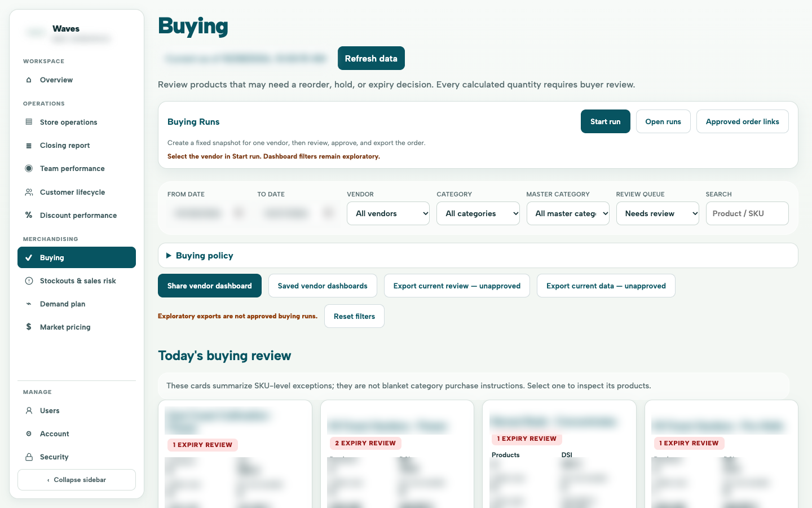812x508 pixels.
Task: Click Share vendor dashboard
Action: click(210, 286)
